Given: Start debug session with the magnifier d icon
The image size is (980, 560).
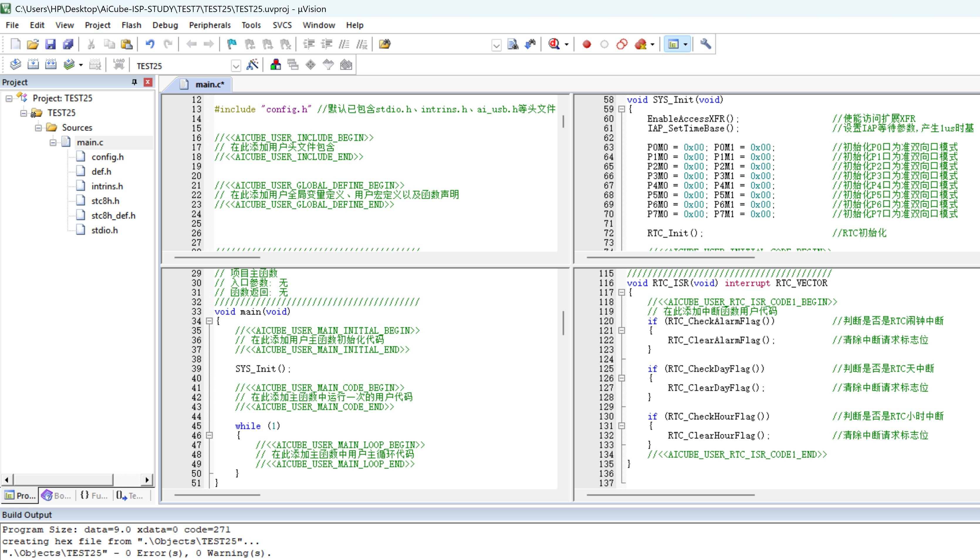Looking at the screenshot, I should (x=554, y=44).
